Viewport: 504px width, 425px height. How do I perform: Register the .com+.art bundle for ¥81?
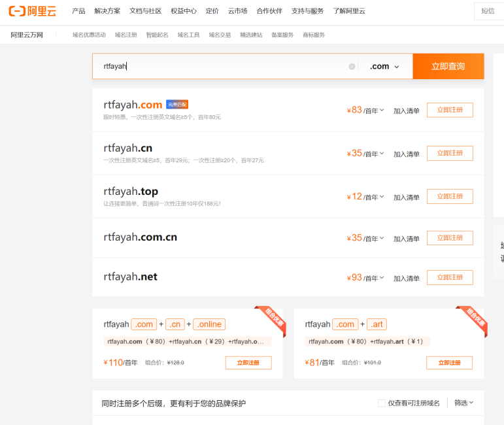pos(449,363)
